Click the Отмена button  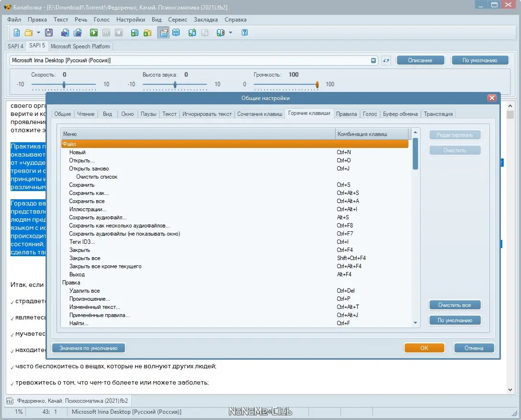[474, 348]
